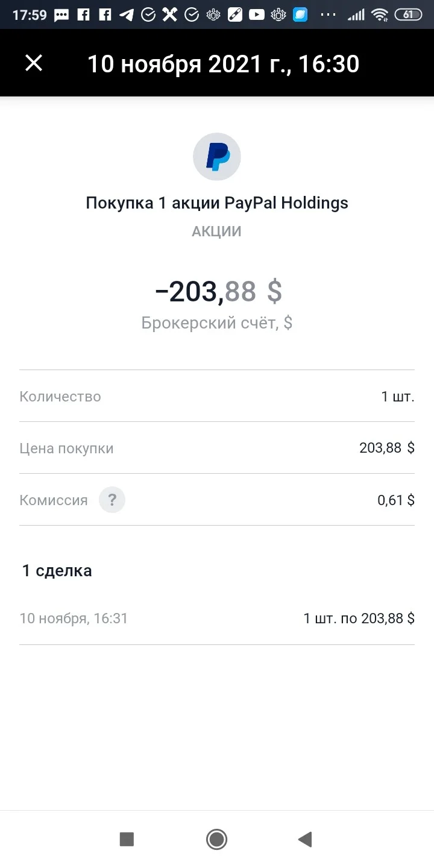
Task: Close the transaction details screen
Action: (34, 63)
